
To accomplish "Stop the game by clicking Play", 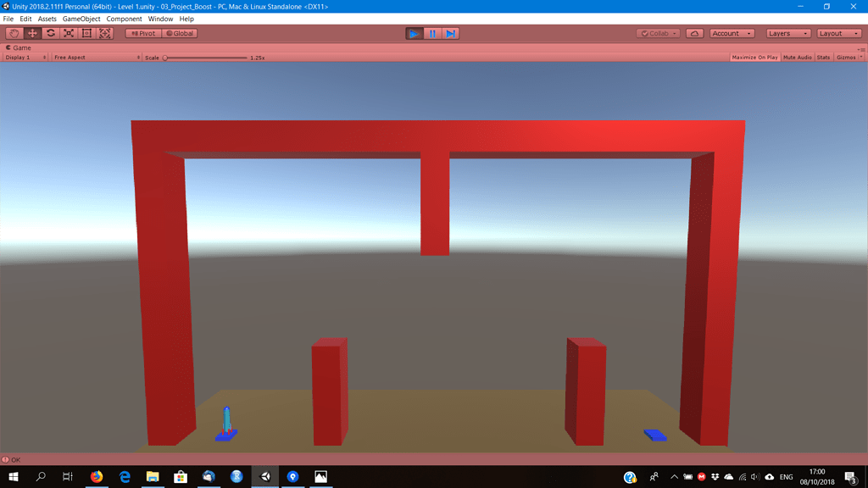I will tap(414, 33).
